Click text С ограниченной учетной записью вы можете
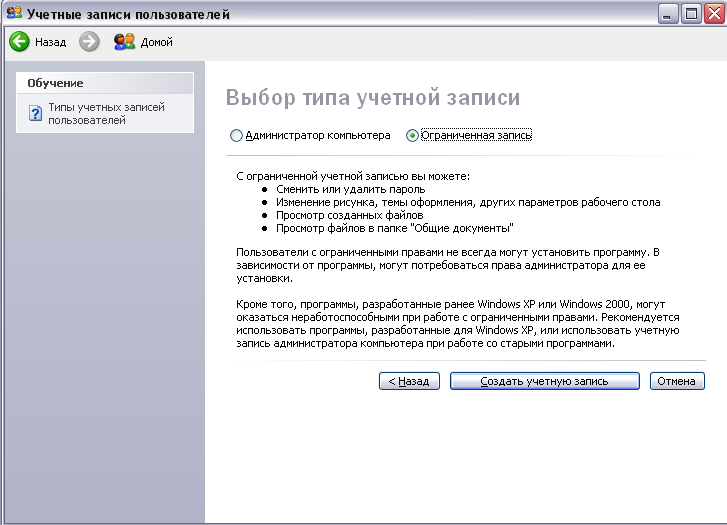This screenshot has width=727, height=525. (x=353, y=176)
